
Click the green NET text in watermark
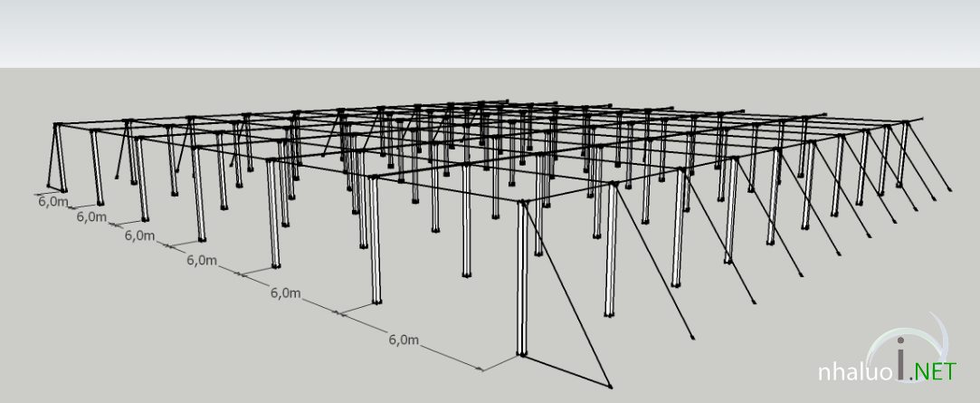point(935,371)
